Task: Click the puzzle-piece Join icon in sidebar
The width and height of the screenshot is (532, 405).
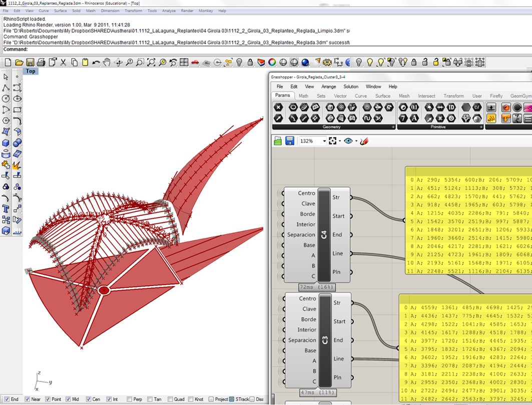Action: pos(6,164)
